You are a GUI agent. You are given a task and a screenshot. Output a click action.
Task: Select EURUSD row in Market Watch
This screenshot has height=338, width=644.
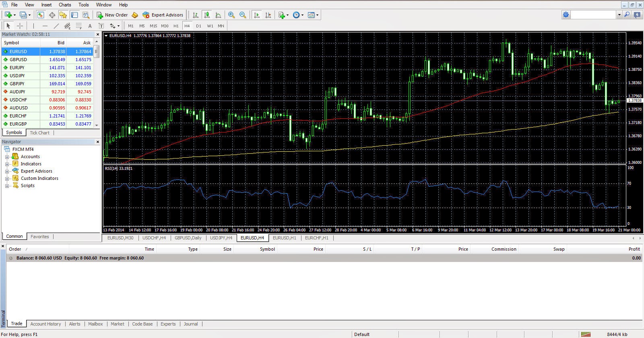pyautogui.click(x=47, y=52)
